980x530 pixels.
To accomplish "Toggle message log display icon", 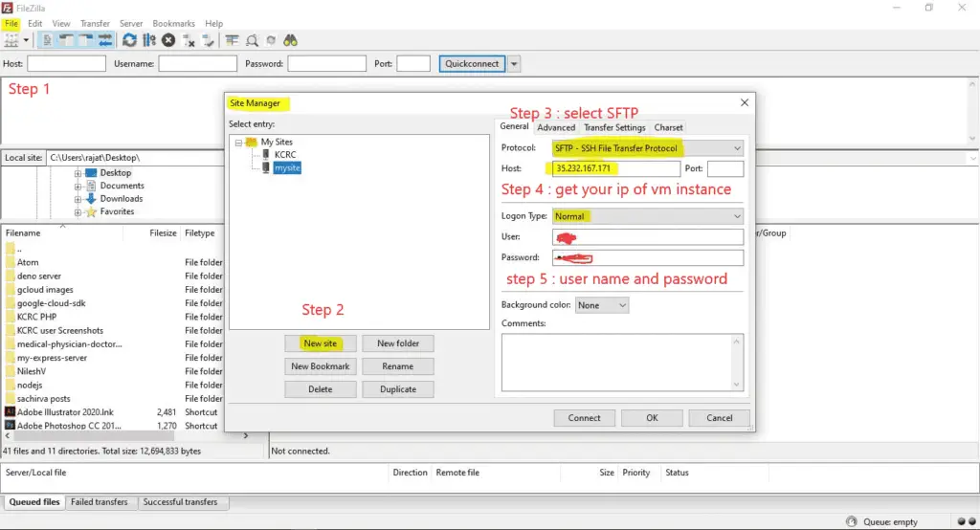I will (x=47, y=40).
